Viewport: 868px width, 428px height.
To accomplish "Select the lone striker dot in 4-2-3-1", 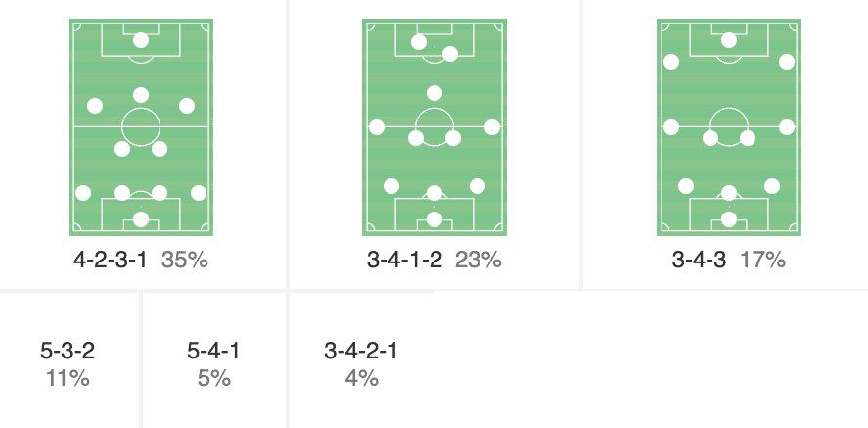I will tap(141, 40).
